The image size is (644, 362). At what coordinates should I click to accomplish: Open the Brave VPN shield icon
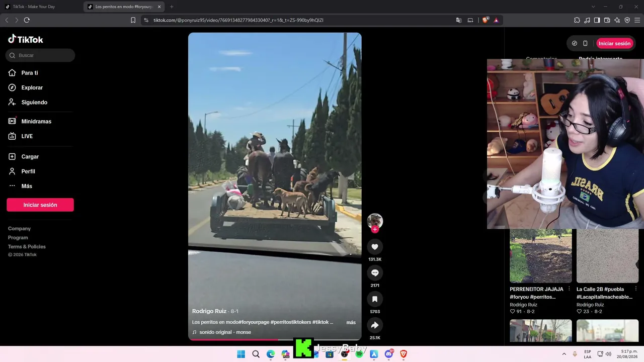[627, 20]
